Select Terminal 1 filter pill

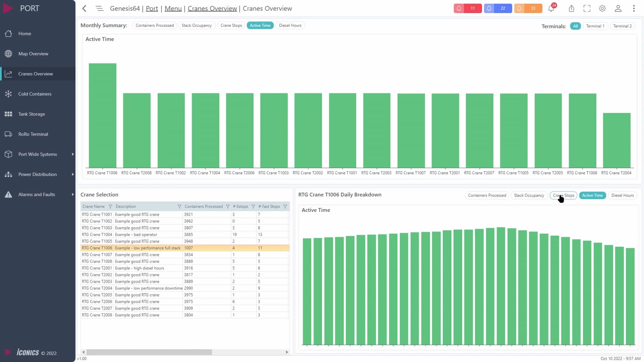pyautogui.click(x=595, y=26)
